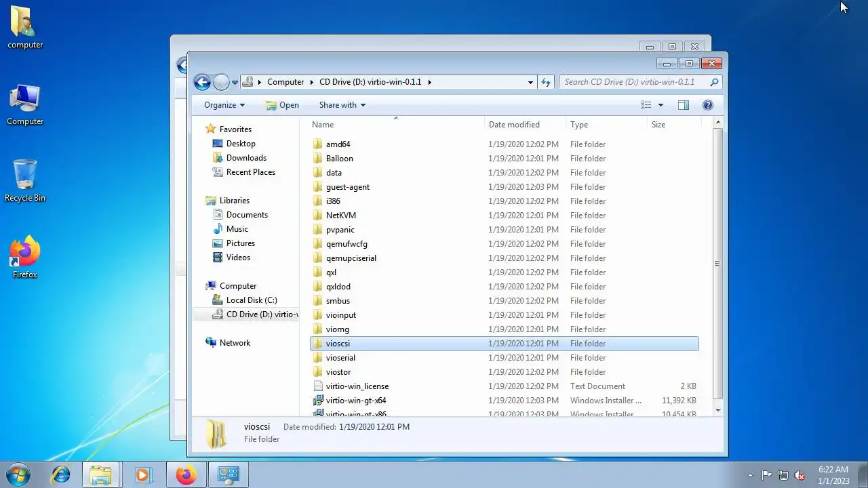Change your view icon button
Screen dimensions: 868x488
tap(646, 105)
